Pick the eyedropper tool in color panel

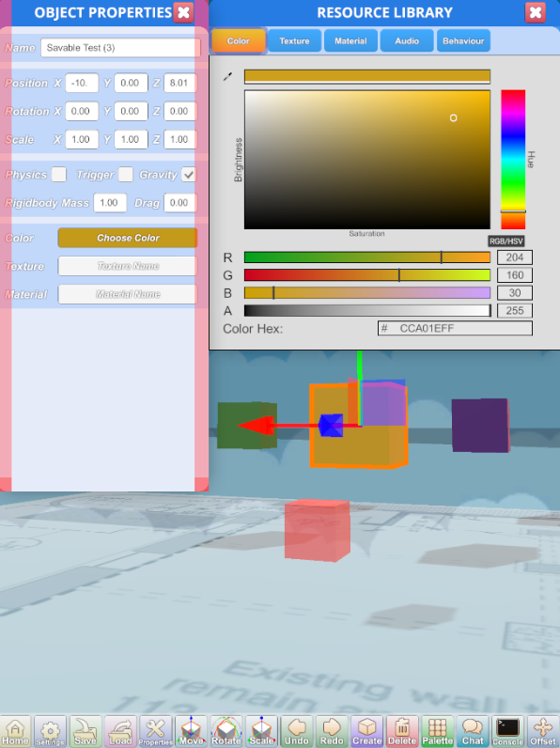point(228,76)
